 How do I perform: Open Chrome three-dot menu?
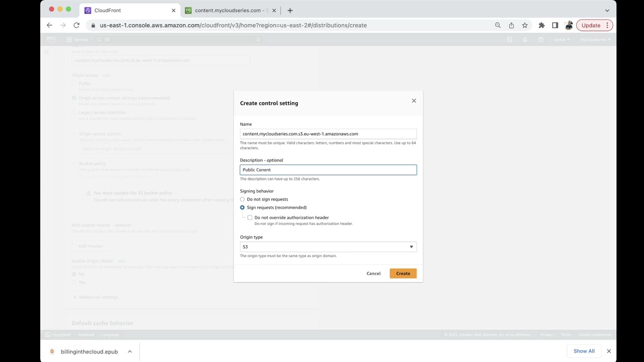click(607, 25)
